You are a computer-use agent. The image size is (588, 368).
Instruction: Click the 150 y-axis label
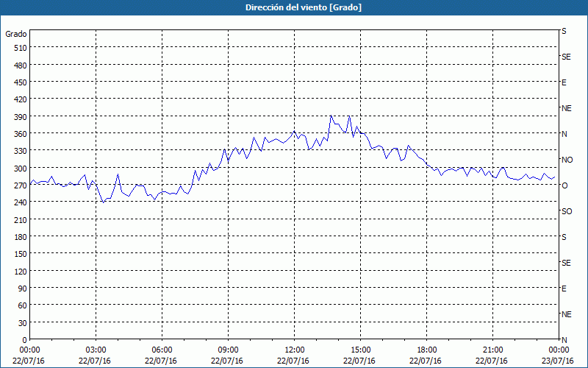[x=21, y=254]
